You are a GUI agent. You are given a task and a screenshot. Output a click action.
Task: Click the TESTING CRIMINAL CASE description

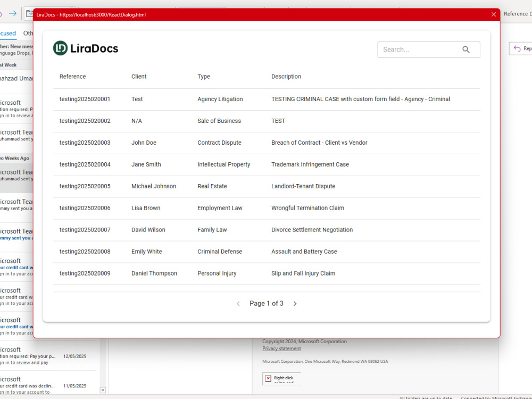361,99
